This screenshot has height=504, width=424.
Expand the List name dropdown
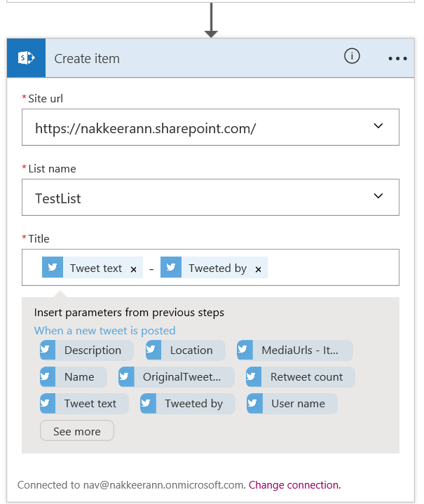378,196
